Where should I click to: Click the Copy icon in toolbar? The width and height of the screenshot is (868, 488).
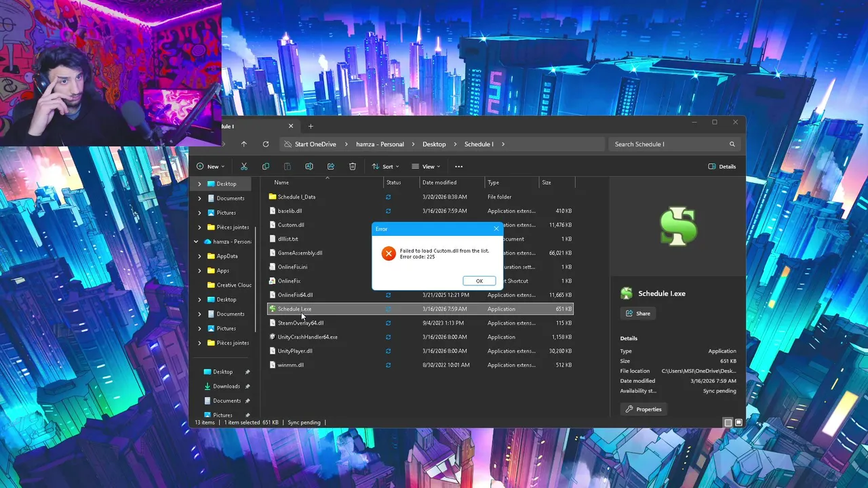pyautogui.click(x=266, y=166)
